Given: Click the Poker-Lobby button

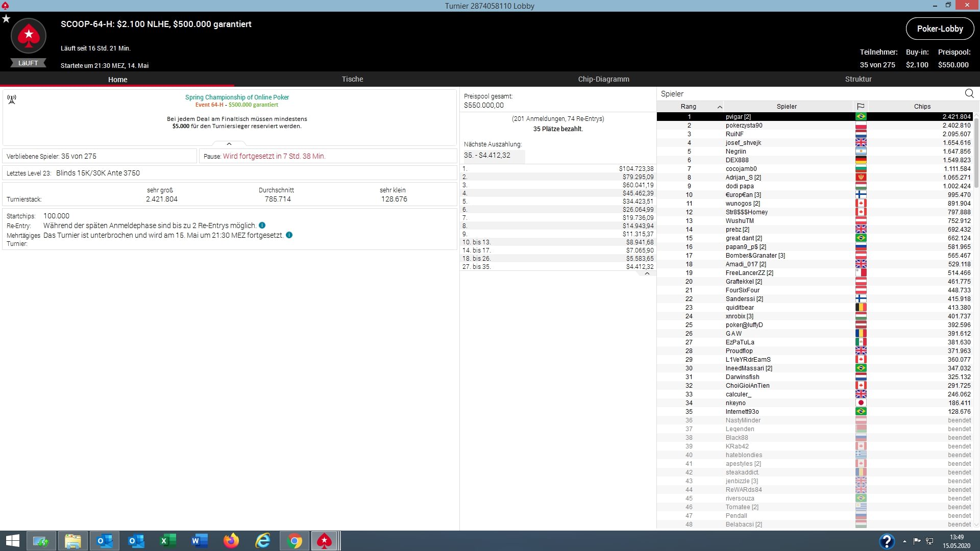Looking at the screenshot, I should click(940, 29).
